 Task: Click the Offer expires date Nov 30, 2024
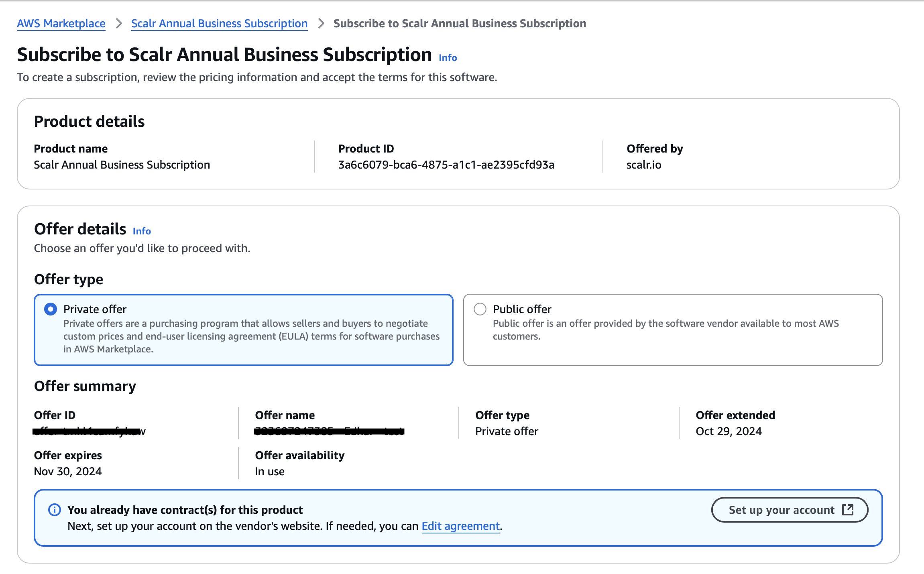68,471
